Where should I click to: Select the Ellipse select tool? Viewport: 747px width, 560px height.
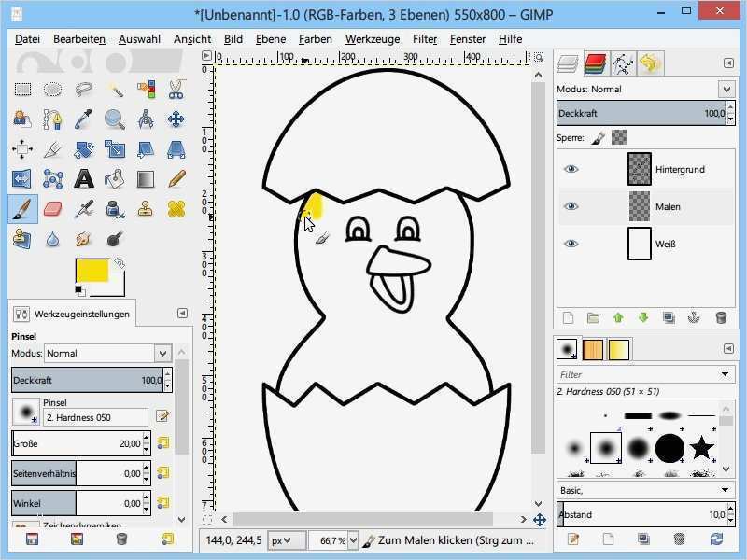pyautogui.click(x=53, y=89)
